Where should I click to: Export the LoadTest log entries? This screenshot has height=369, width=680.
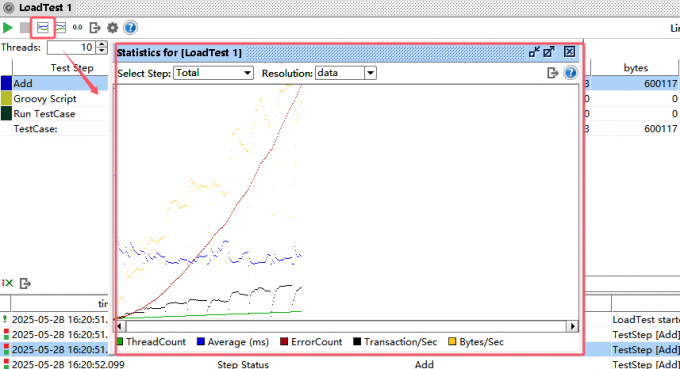[x=25, y=283]
